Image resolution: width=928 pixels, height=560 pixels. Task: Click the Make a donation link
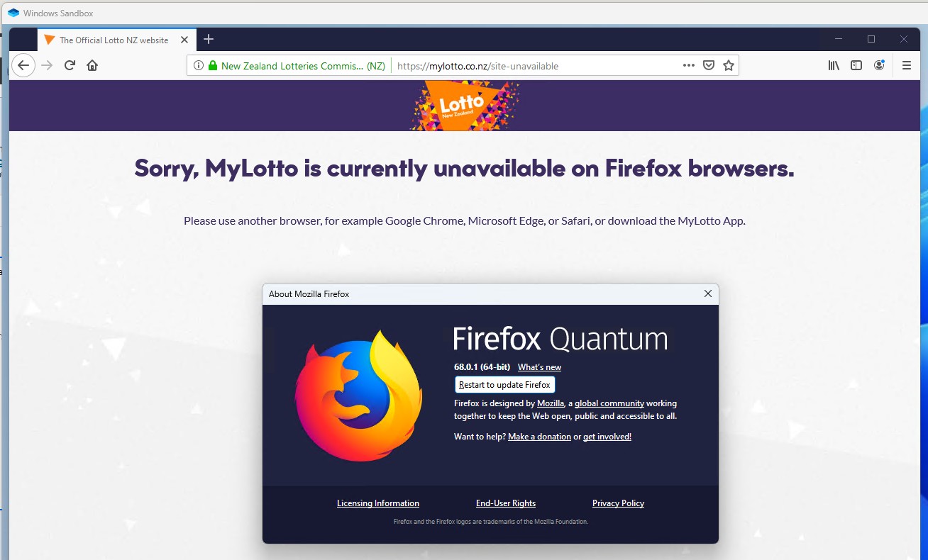pos(539,437)
